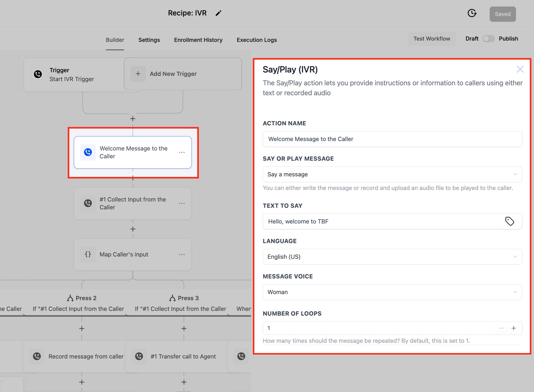Expand the Say or Play Message dropdown
Image resolution: width=534 pixels, height=392 pixels.
[x=392, y=174]
